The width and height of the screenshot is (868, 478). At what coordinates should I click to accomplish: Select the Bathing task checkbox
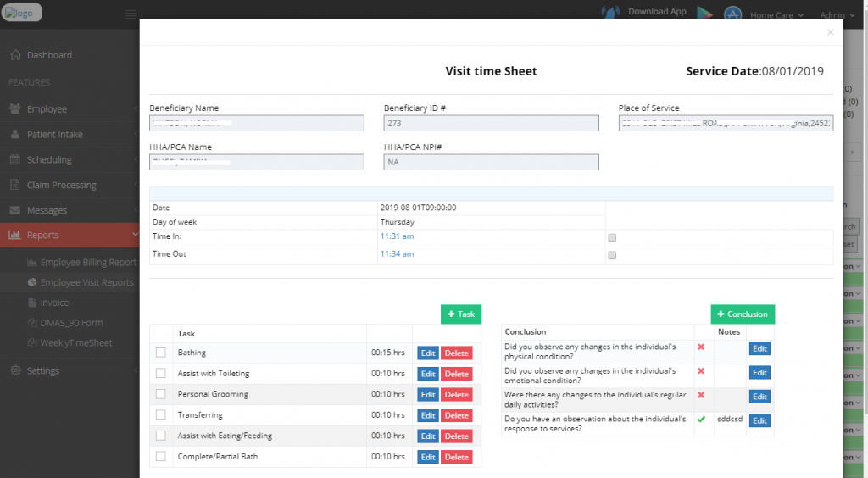coord(160,353)
